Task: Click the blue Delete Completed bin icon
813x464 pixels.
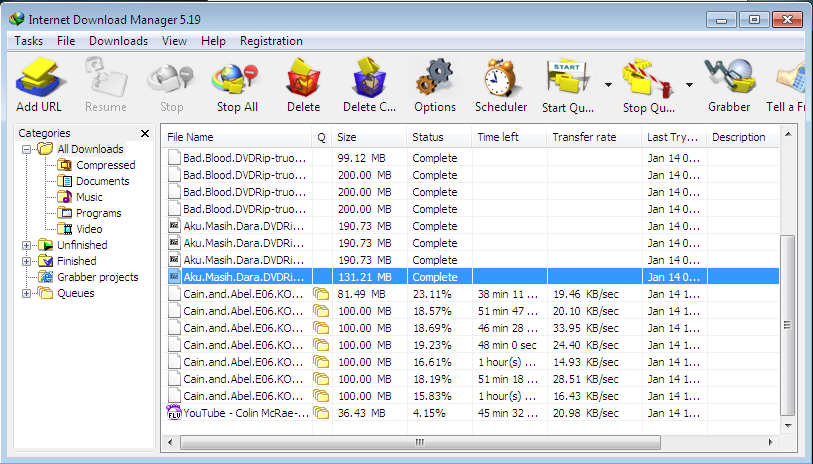Action: 370,78
